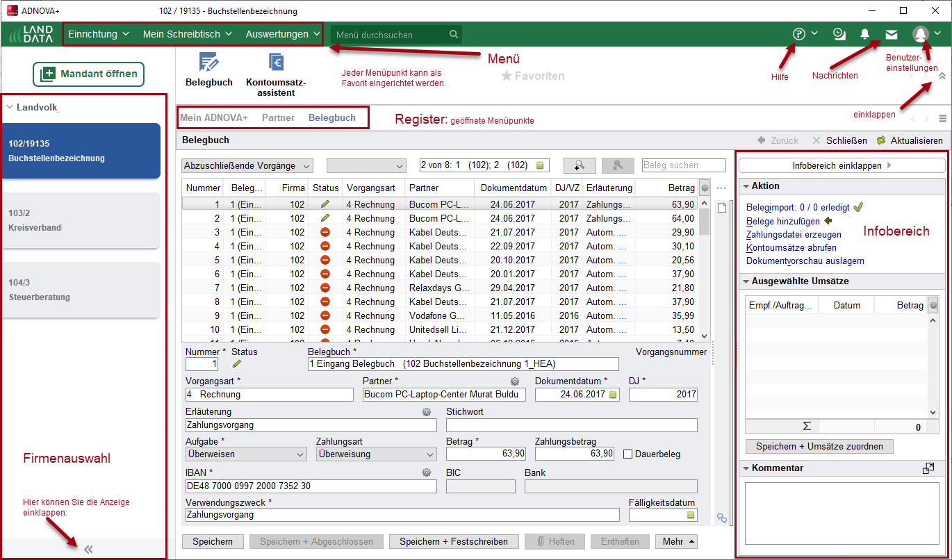Click the Beleg suchen search field

click(684, 165)
